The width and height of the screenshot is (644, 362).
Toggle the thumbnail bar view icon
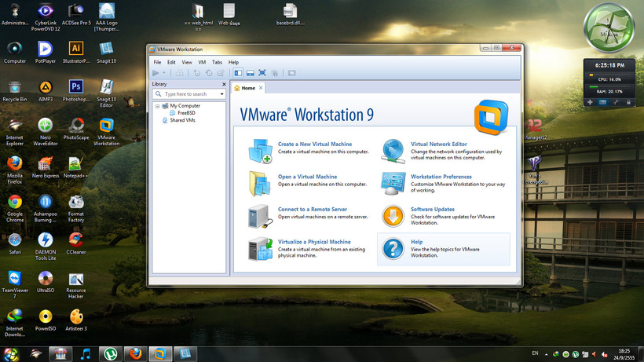(250, 73)
